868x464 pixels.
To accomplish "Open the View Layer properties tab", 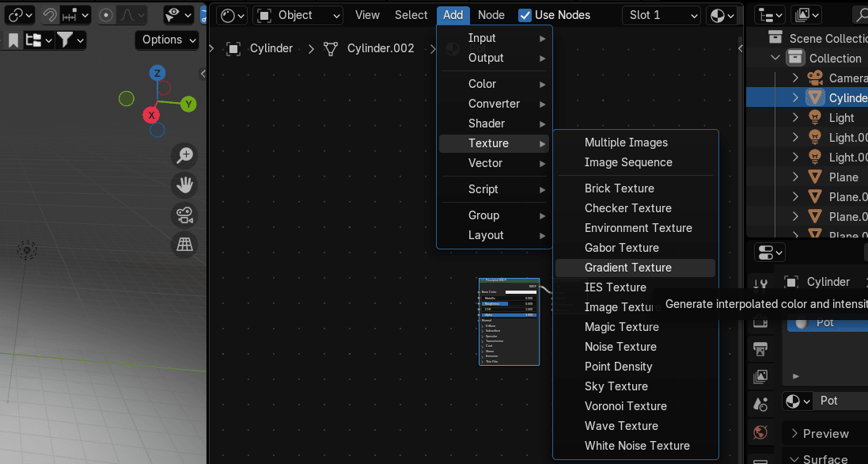I will point(760,377).
